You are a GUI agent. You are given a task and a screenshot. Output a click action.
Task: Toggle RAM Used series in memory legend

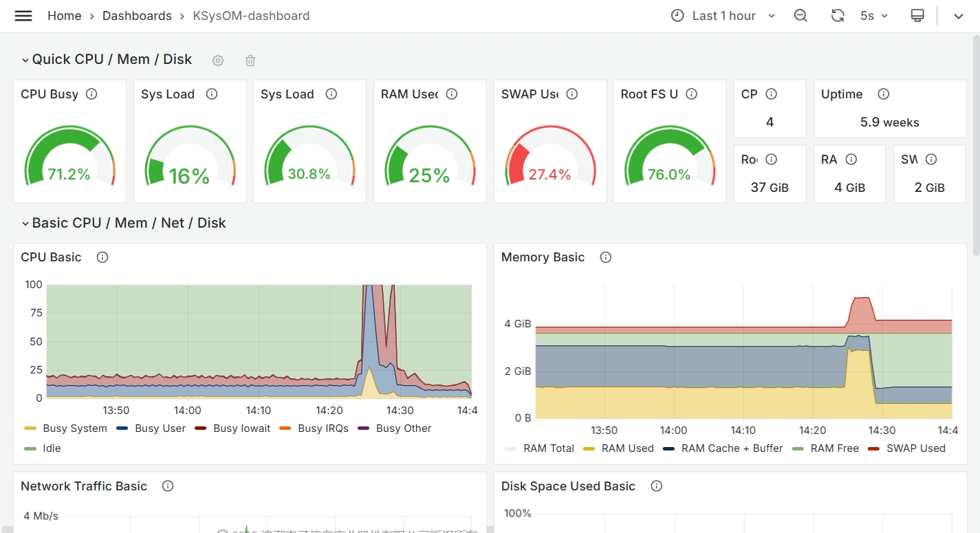tap(627, 448)
